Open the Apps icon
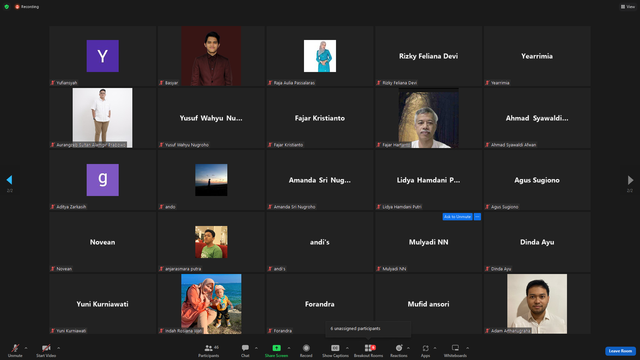Image resolution: width=640 pixels, height=360 pixels. click(x=425, y=348)
